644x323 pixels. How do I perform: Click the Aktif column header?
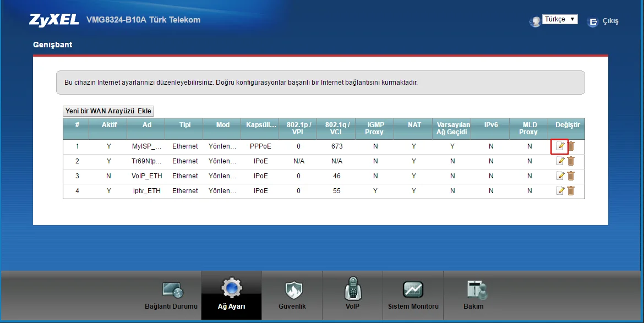109,125
